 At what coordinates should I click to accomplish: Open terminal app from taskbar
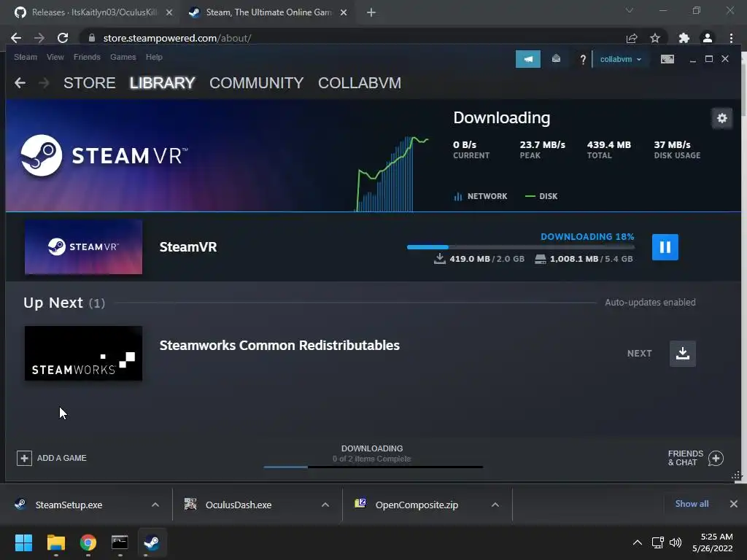[120, 542]
